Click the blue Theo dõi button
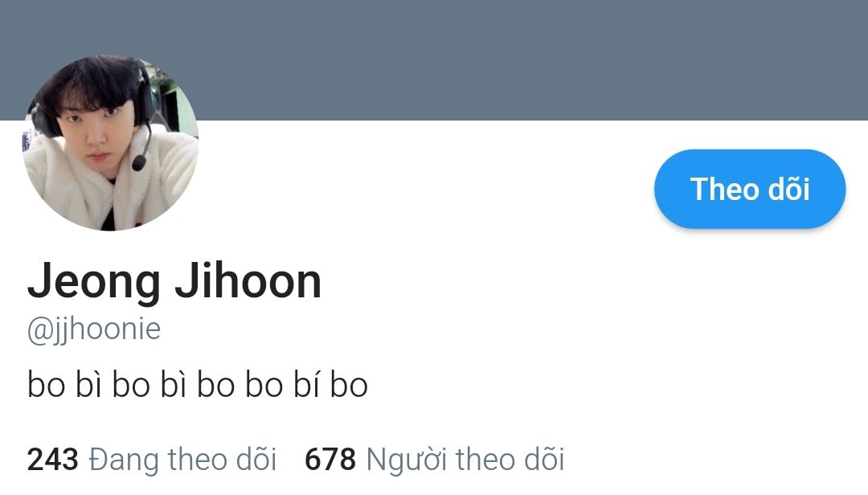The height and width of the screenshot is (495, 868). pos(750,189)
